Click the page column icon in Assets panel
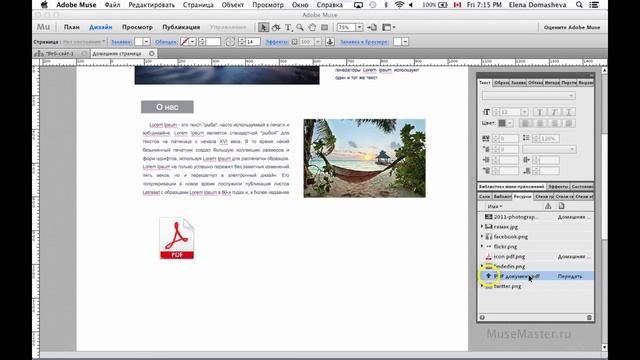The height and width of the screenshot is (360, 640). tap(562, 206)
